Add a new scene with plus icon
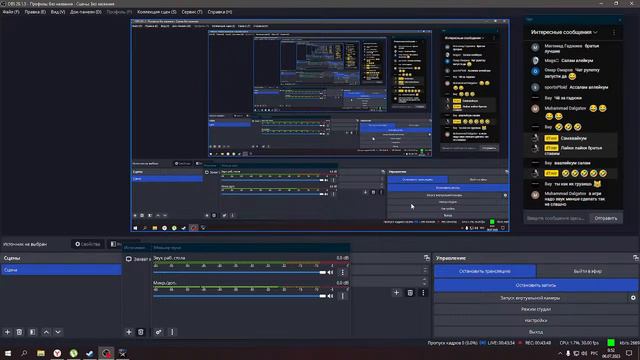Image resolution: width=640 pixels, height=360 pixels. [7, 332]
